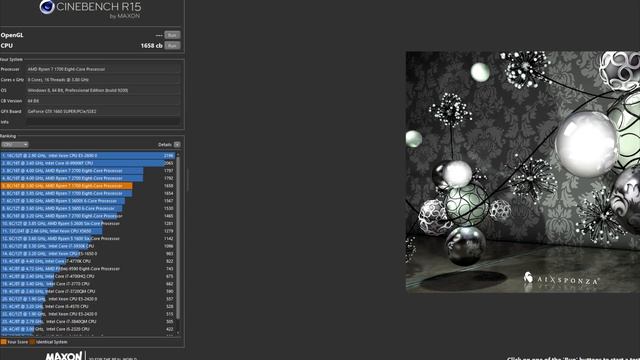Click the Processor field in Your System
640x360 pixels.
pyautogui.click(x=103, y=69)
